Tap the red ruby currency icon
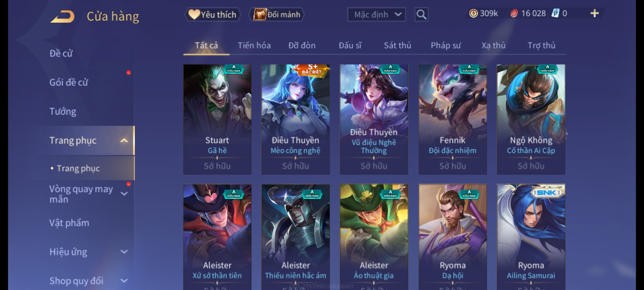Viewport: 644px width, 290px height. 514,13
